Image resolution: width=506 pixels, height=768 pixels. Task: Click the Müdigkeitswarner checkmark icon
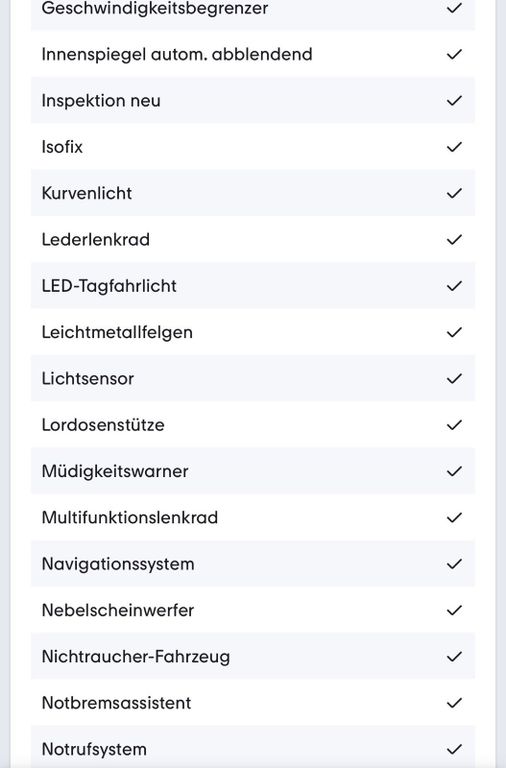[x=454, y=471]
